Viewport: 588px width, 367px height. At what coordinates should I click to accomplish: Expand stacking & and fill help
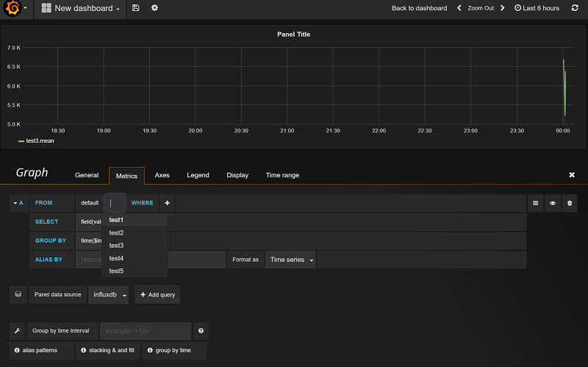click(x=107, y=350)
